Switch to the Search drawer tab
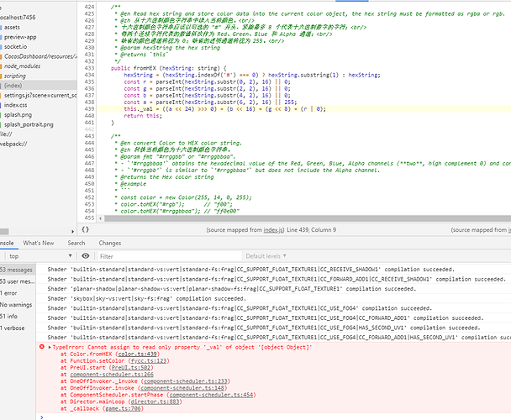 [76, 243]
